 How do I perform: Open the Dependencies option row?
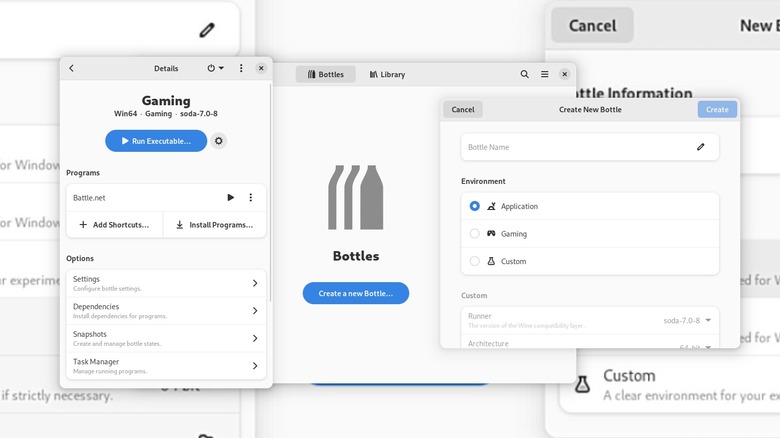pos(166,311)
